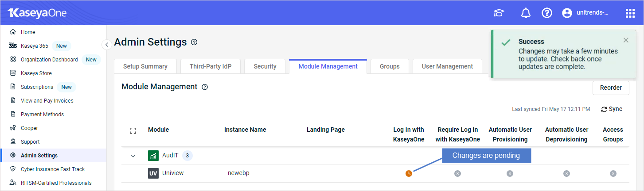
Task: Expand table to fullscreen icon
Action: (133, 130)
